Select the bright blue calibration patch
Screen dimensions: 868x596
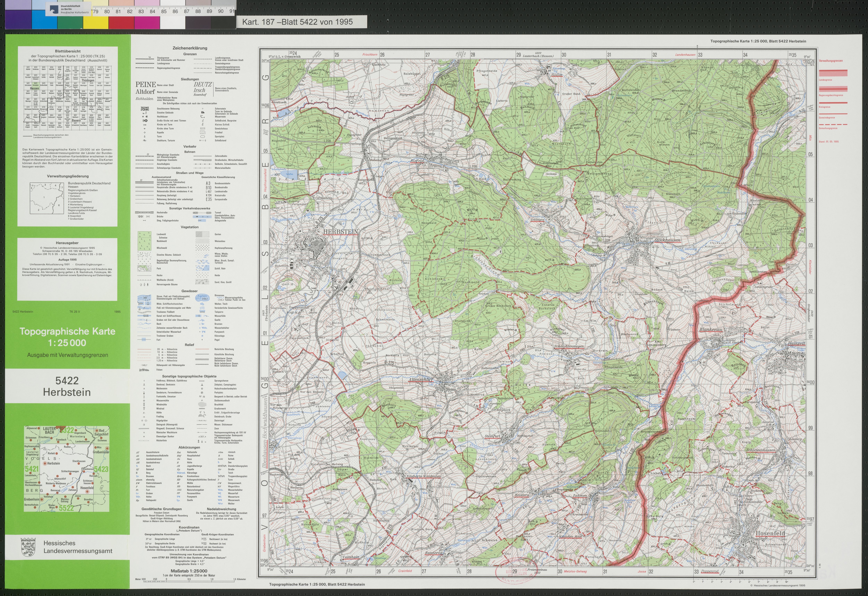pos(45,22)
